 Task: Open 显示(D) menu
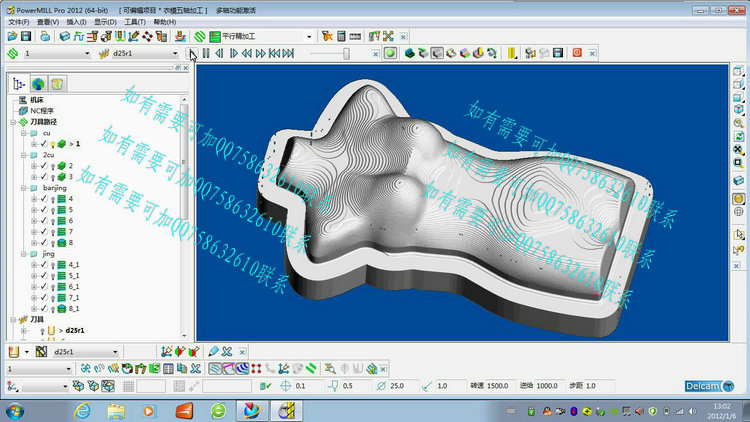coord(105,22)
